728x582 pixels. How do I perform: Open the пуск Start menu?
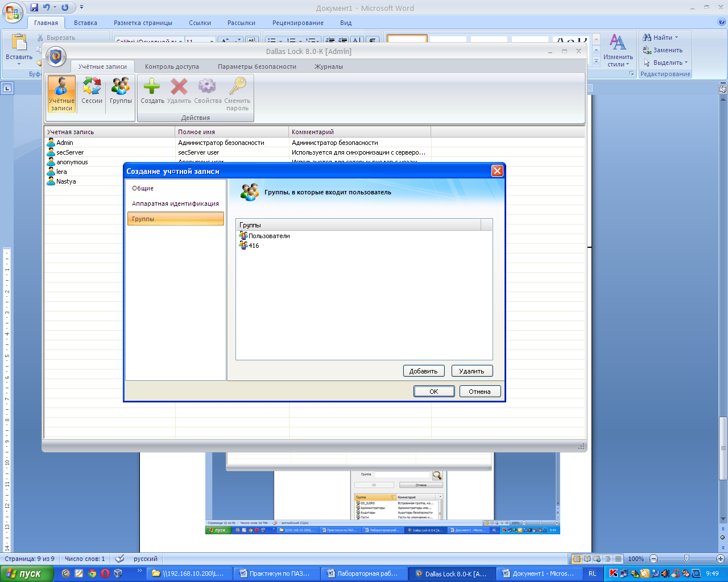pos(27,573)
